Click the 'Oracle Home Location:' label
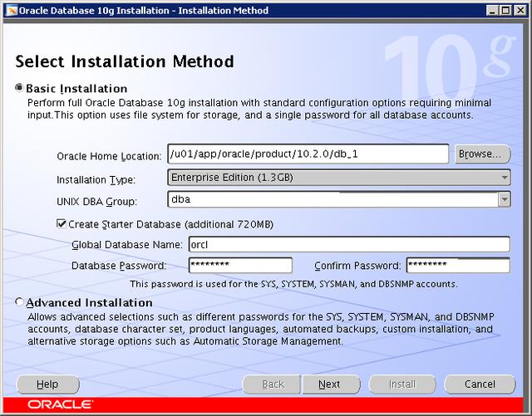Image resolution: width=532 pixels, height=416 pixels. [109, 156]
